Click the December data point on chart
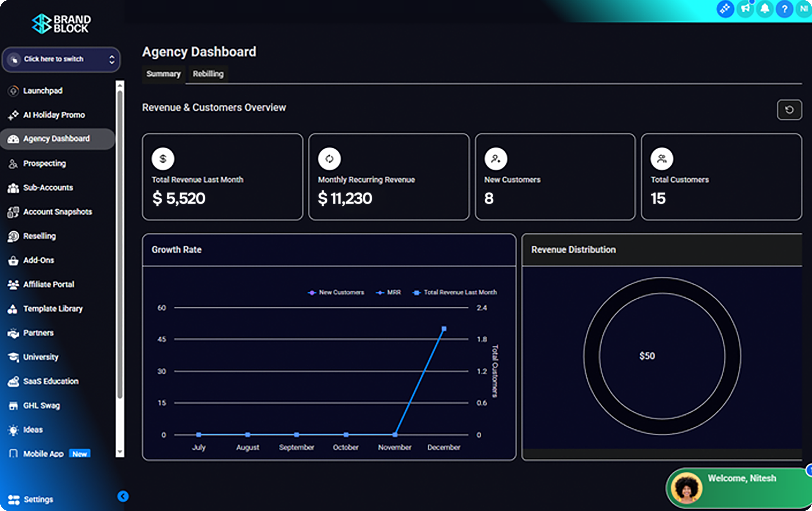Screen dimensions: 812x511 (x=444, y=329)
